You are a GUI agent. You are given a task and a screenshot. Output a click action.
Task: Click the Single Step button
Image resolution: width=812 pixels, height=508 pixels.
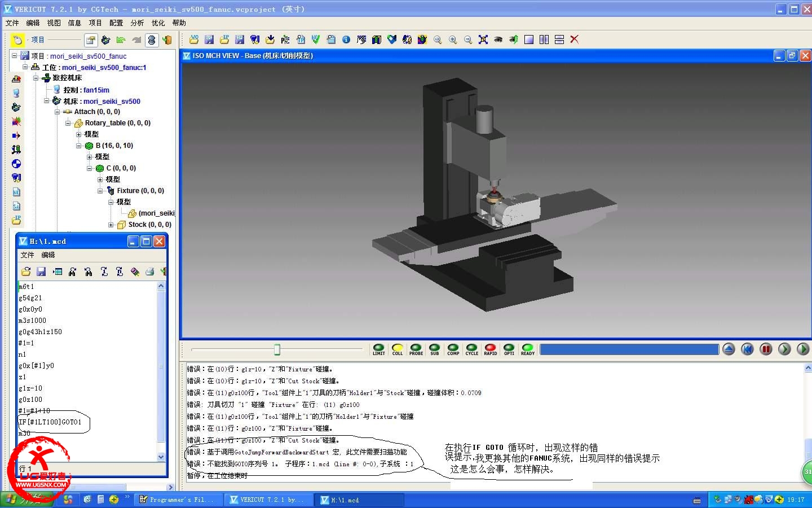784,349
